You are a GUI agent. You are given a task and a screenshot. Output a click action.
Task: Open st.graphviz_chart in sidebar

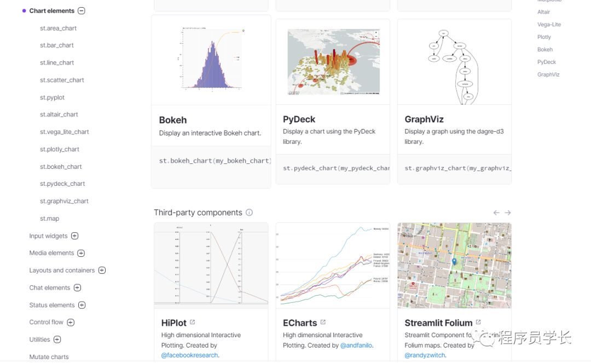pyautogui.click(x=64, y=201)
